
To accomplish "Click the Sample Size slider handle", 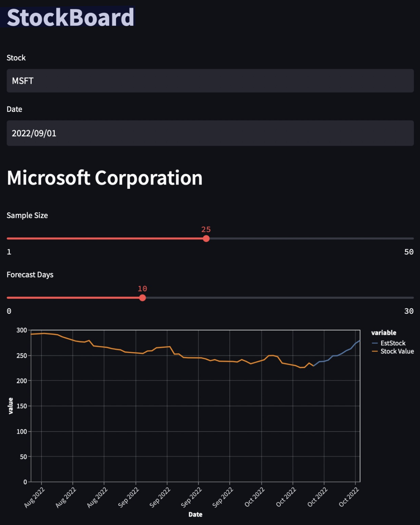I will (206, 239).
